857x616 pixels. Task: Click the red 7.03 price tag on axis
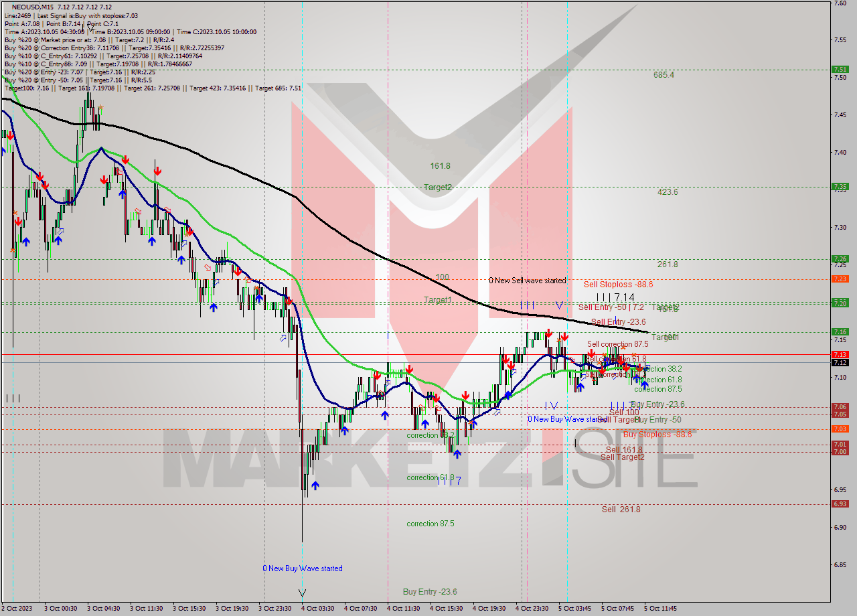coord(840,429)
